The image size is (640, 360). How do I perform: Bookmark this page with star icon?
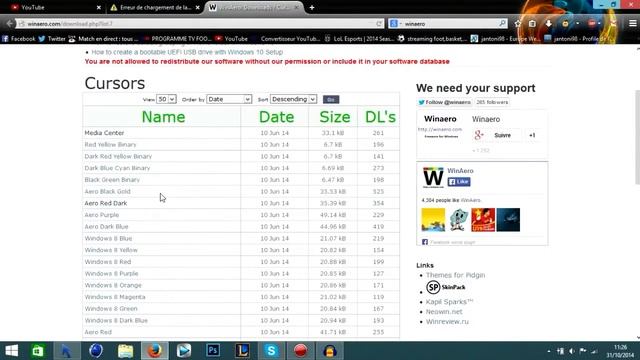518,24
